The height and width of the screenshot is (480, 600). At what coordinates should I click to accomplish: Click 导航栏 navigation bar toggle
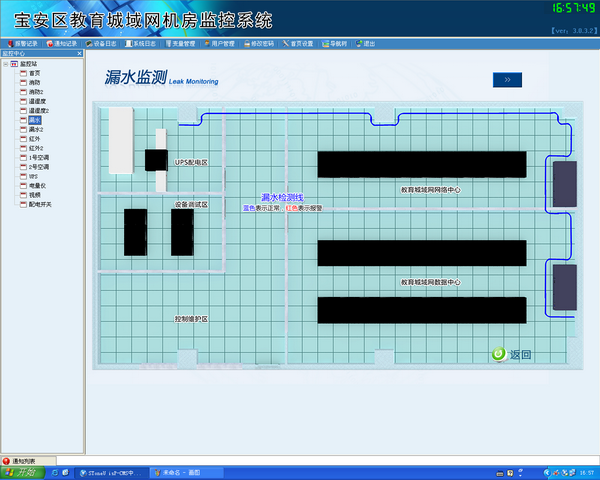coord(333,44)
